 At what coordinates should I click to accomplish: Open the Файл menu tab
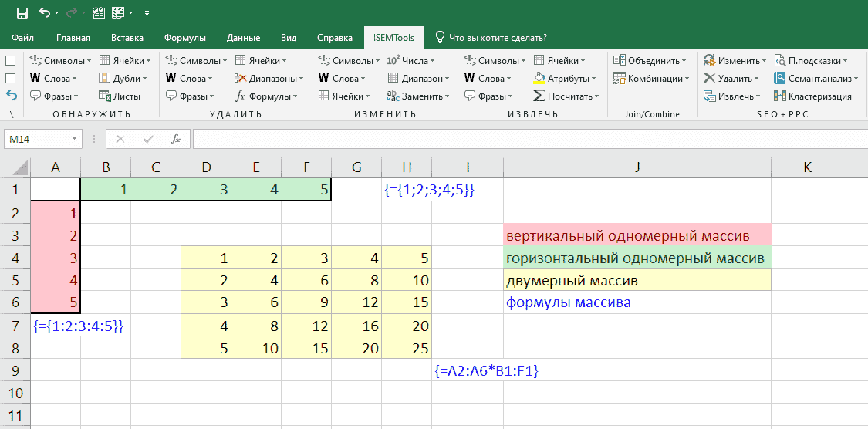23,38
